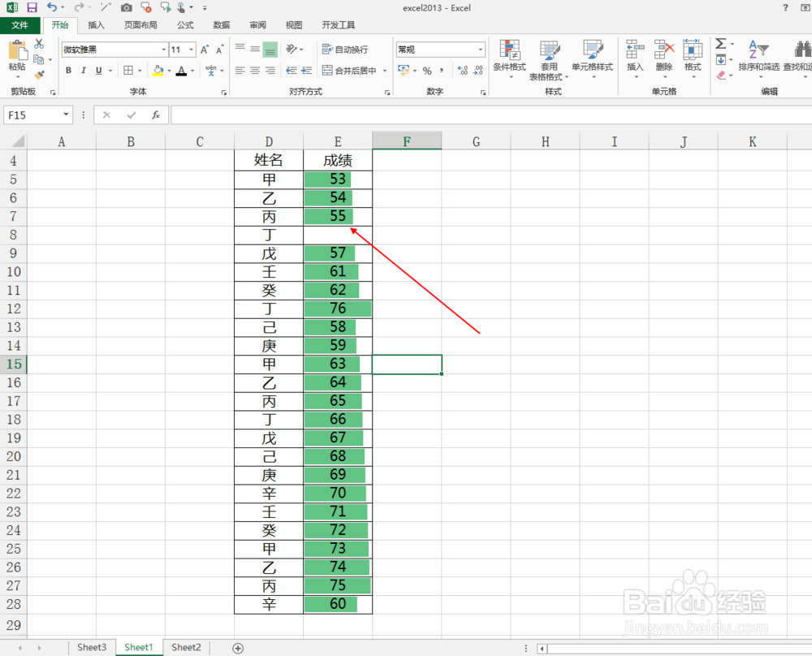Viewport: 812px width, 656px height.
Task: Click the comma style icon
Action: pyautogui.click(x=442, y=71)
